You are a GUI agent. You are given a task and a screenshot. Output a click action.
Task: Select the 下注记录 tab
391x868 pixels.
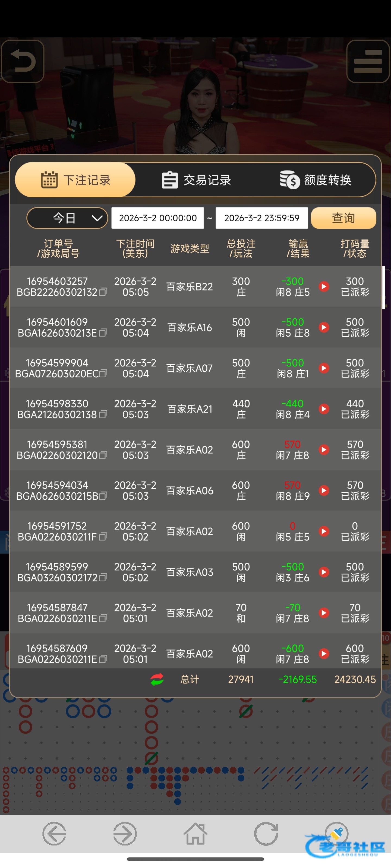(x=75, y=180)
